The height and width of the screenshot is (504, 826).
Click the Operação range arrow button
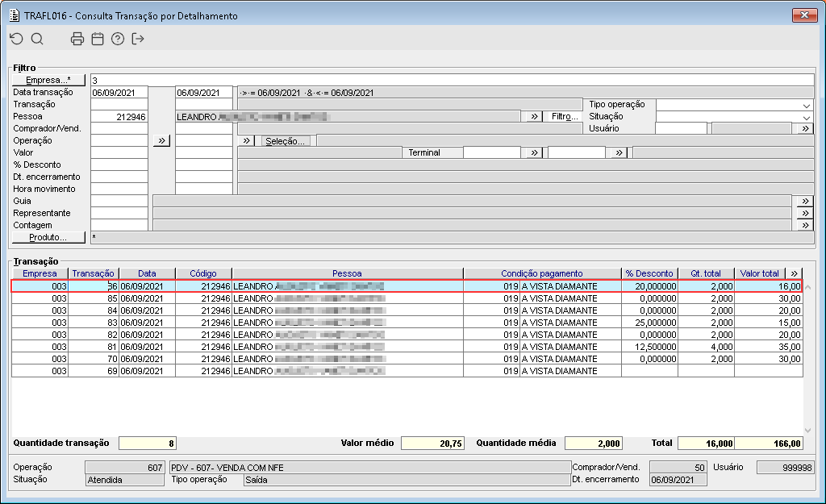161,140
